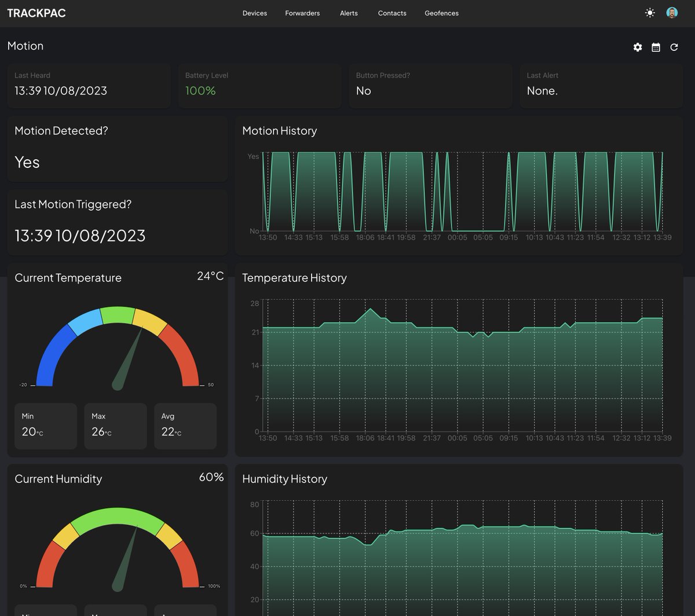The width and height of the screenshot is (695, 616).
Task: Click the TRACKPAC logo
Action: pyautogui.click(x=36, y=13)
